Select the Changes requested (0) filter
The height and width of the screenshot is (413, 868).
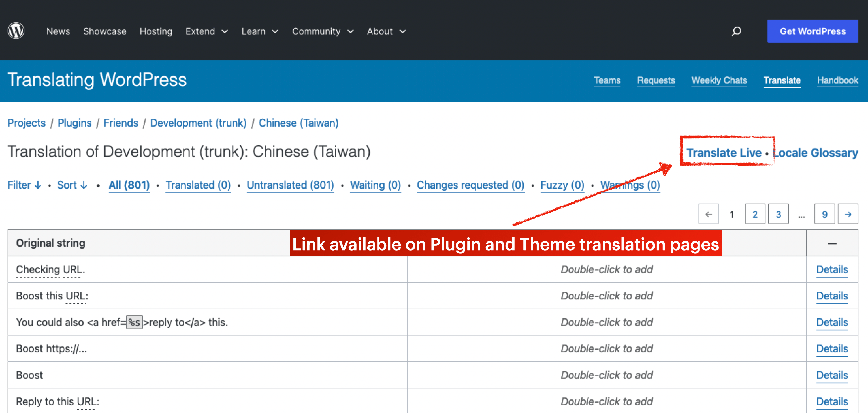tap(470, 185)
